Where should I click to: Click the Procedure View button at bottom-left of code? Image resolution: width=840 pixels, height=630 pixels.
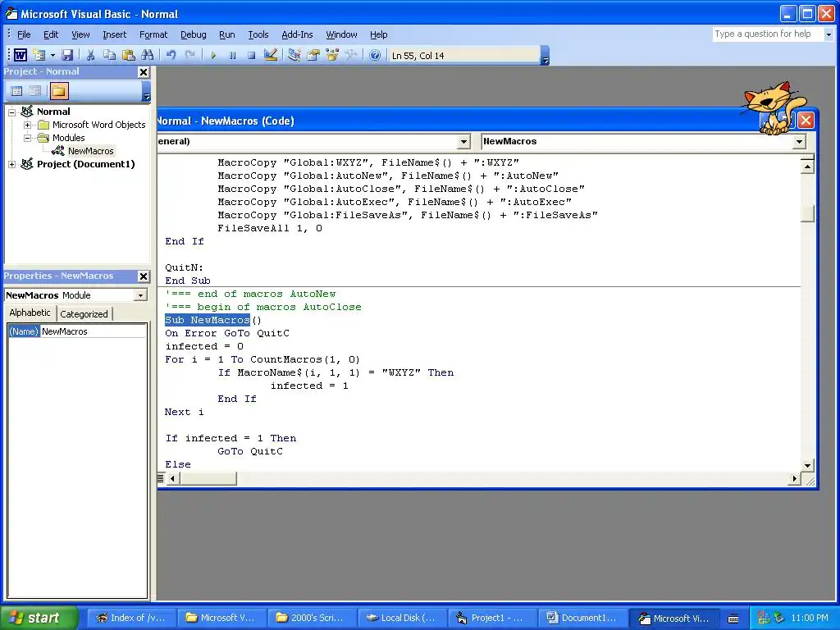pyautogui.click(x=161, y=478)
